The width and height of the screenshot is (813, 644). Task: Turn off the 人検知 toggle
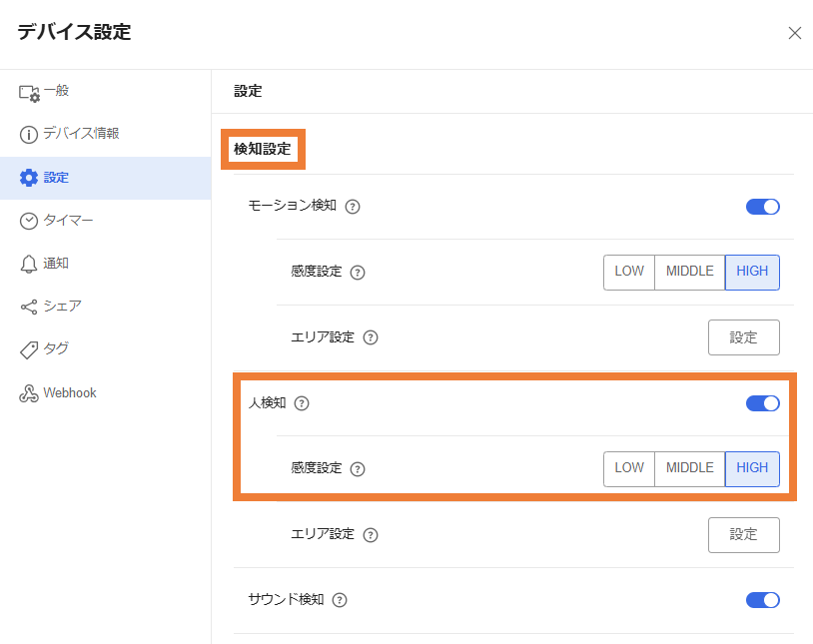762,403
